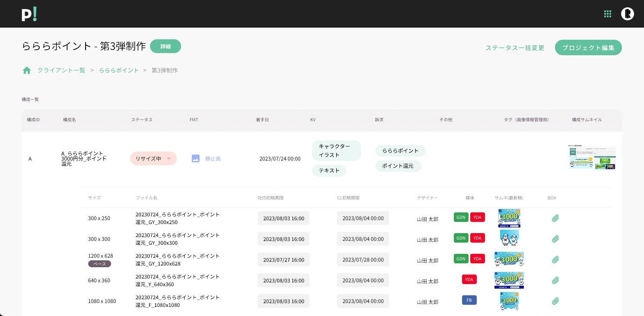Go to home via house icon
644x316 pixels.
point(27,70)
